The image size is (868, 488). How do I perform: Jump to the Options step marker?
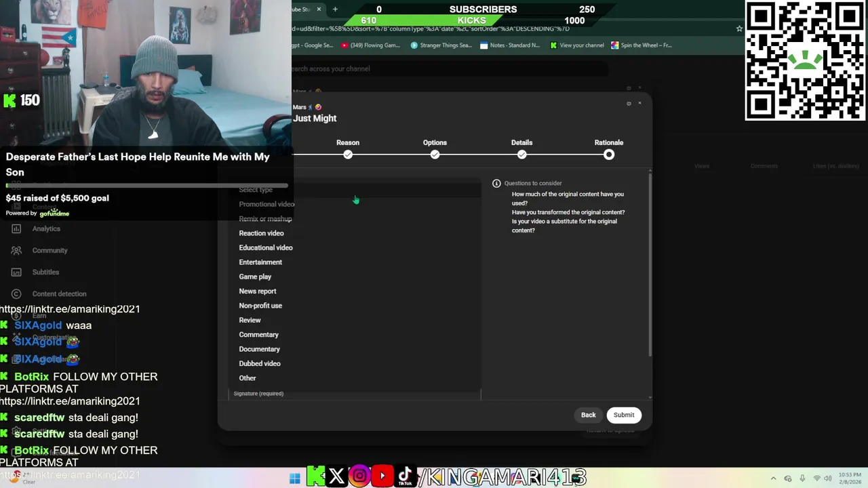pos(435,155)
